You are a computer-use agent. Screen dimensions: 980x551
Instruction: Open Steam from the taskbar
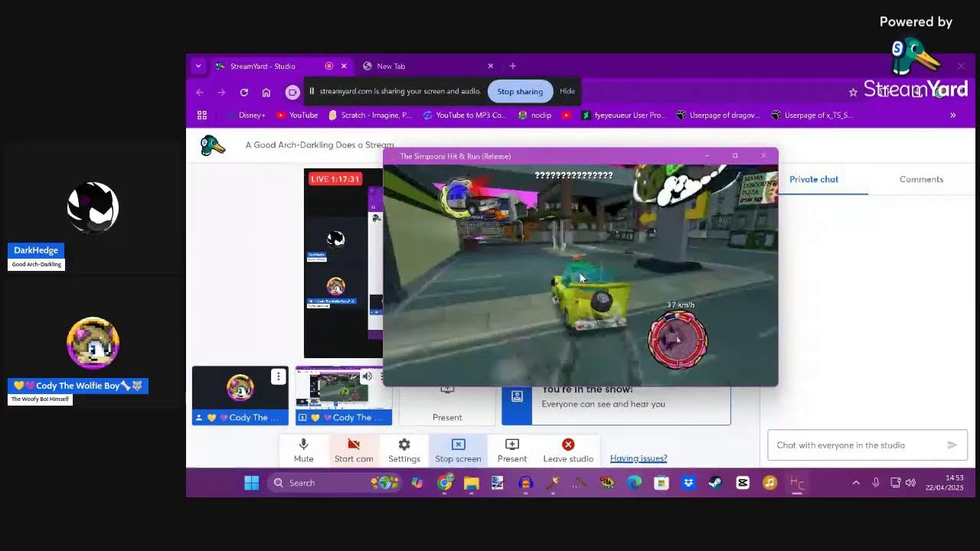(715, 483)
